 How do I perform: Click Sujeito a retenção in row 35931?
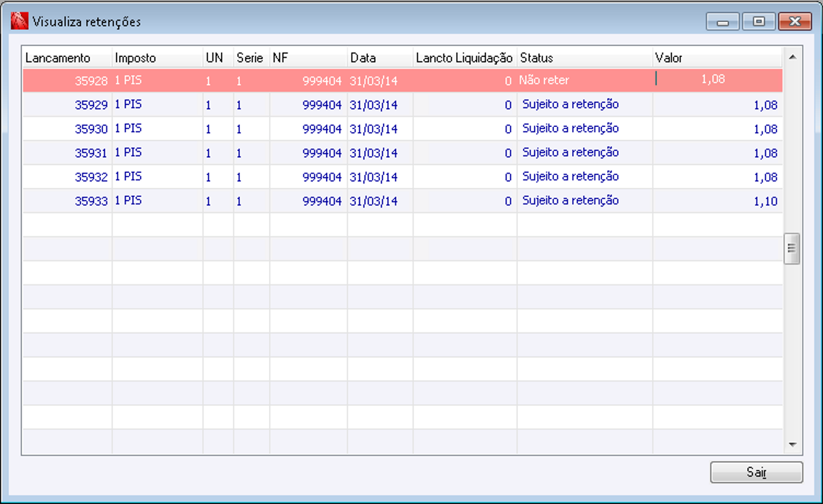[571, 152]
